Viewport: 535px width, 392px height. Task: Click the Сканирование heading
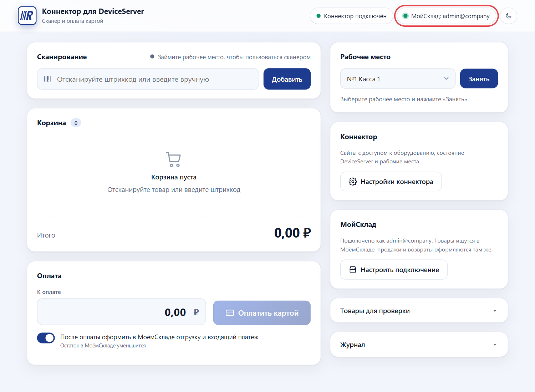tap(62, 57)
